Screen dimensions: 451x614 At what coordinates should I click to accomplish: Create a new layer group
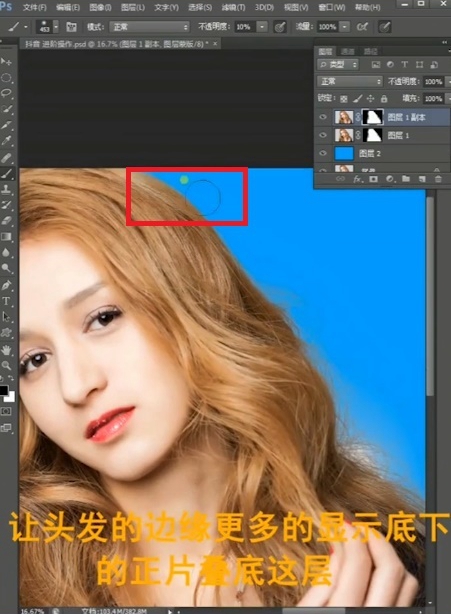pos(406,179)
